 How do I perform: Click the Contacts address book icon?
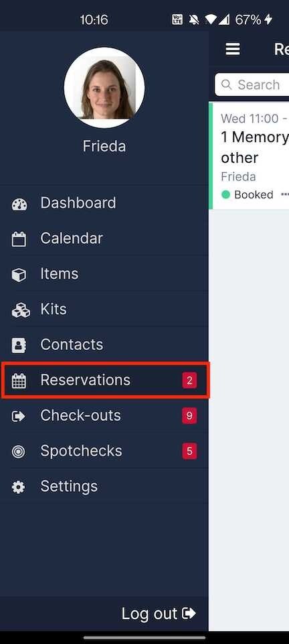point(19,345)
